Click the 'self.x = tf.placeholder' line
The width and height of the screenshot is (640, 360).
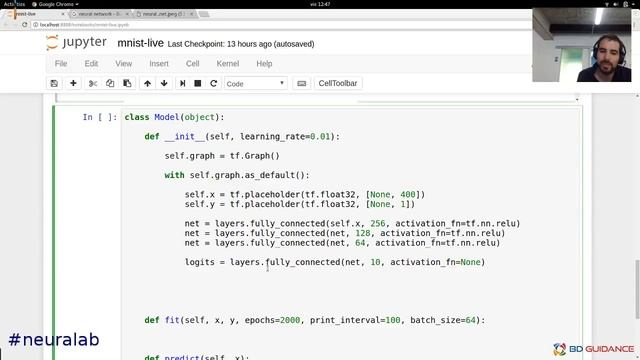pyautogui.click(x=304, y=194)
